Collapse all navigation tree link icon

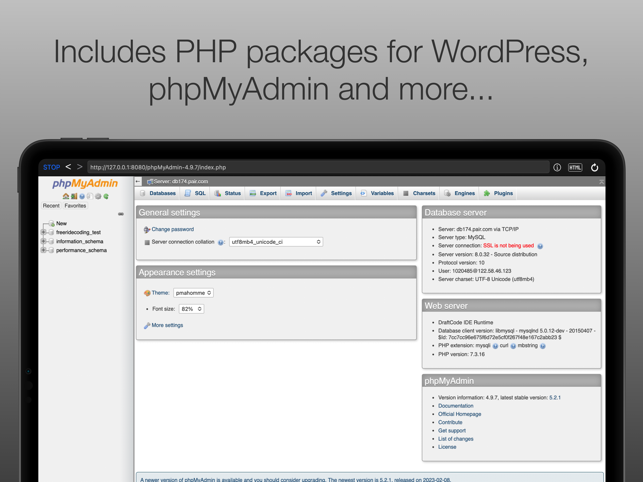[121, 214]
